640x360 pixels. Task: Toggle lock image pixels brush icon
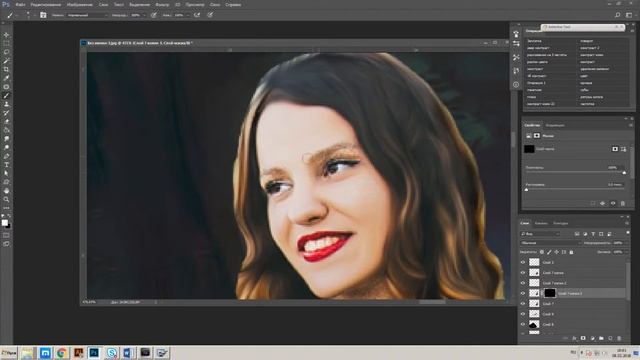[549, 252]
